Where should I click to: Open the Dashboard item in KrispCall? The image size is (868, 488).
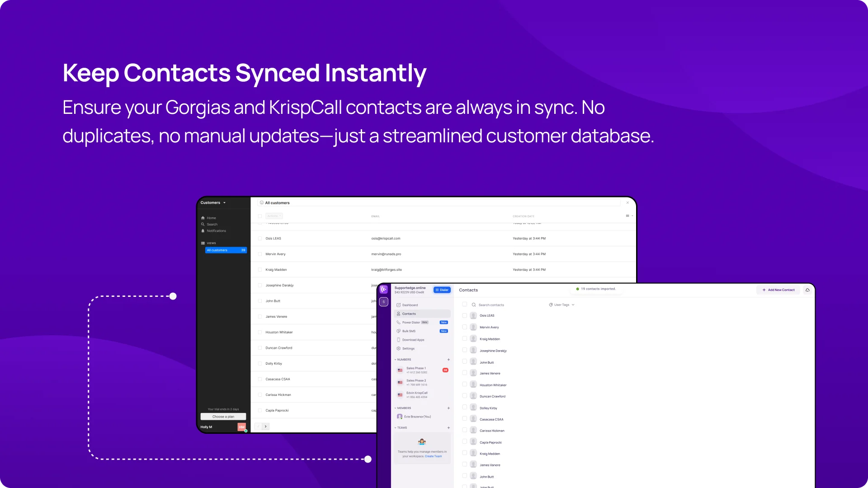pos(407,305)
